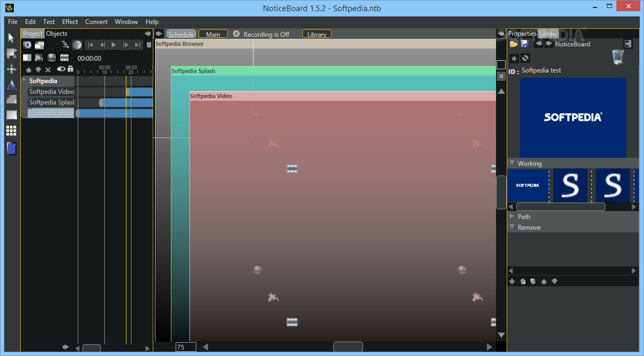
Task: Open the Edit menu
Action: click(x=30, y=22)
